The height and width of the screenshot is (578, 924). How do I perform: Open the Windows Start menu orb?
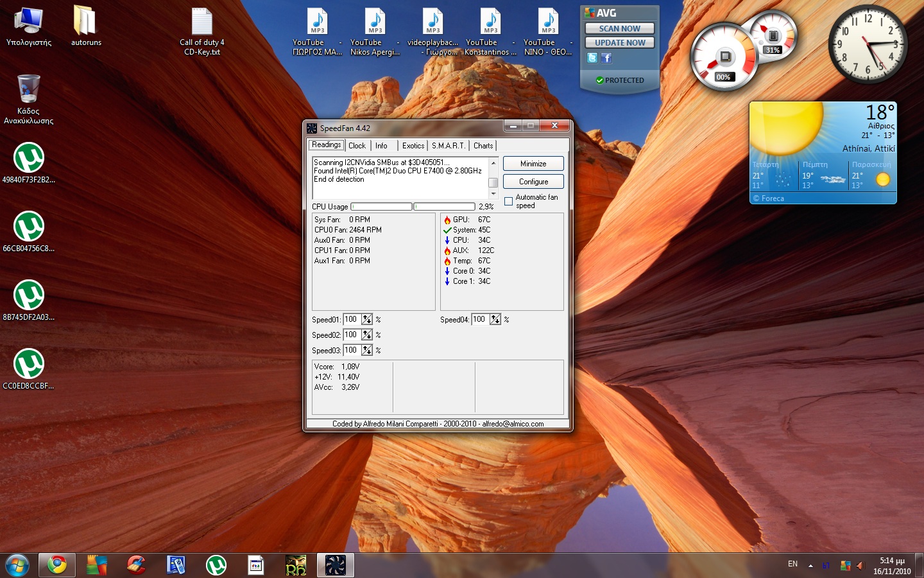point(17,566)
